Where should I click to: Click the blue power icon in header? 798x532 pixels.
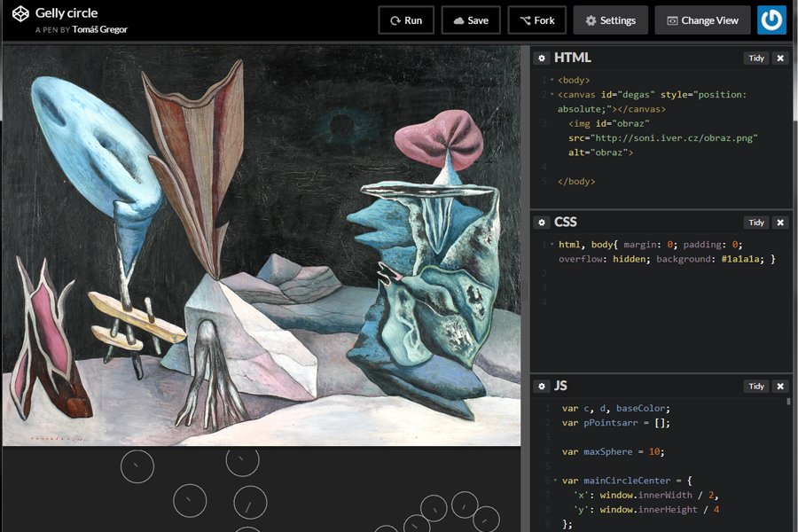[x=771, y=20]
